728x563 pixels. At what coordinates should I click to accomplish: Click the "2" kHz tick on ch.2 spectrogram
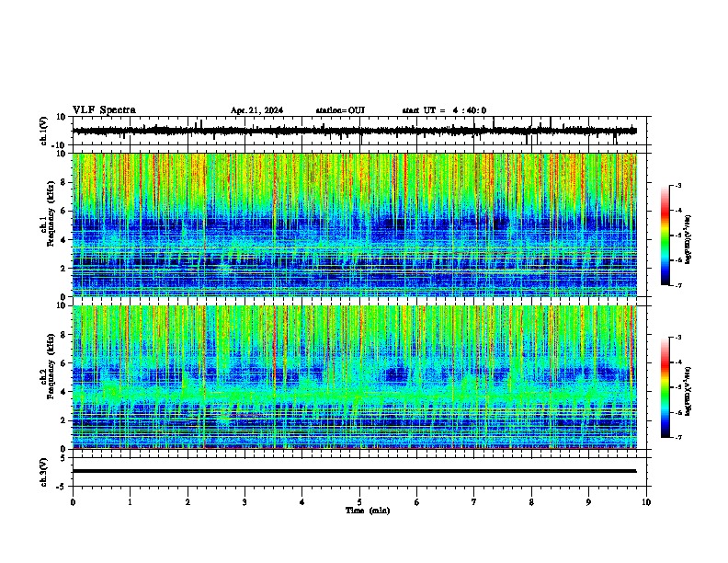64,420
